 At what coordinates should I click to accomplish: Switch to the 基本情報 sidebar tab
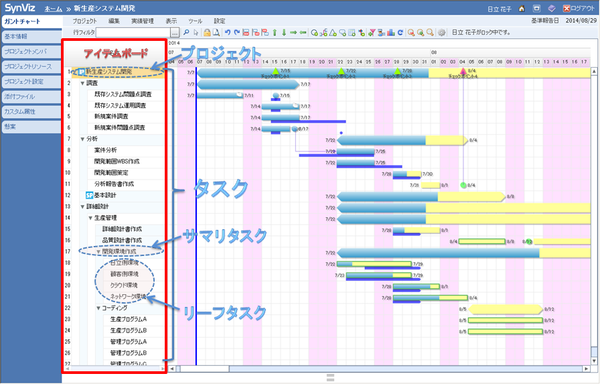point(31,37)
